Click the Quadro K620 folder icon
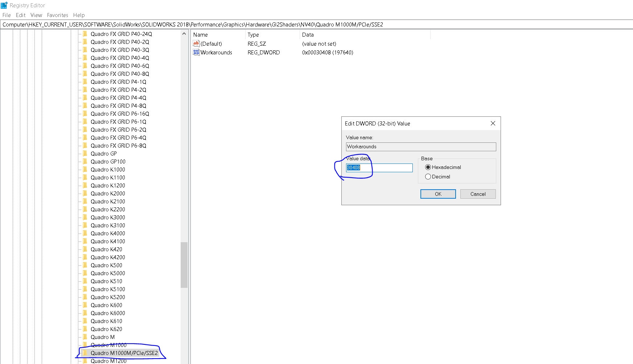The height and width of the screenshot is (364, 633). 85,329
